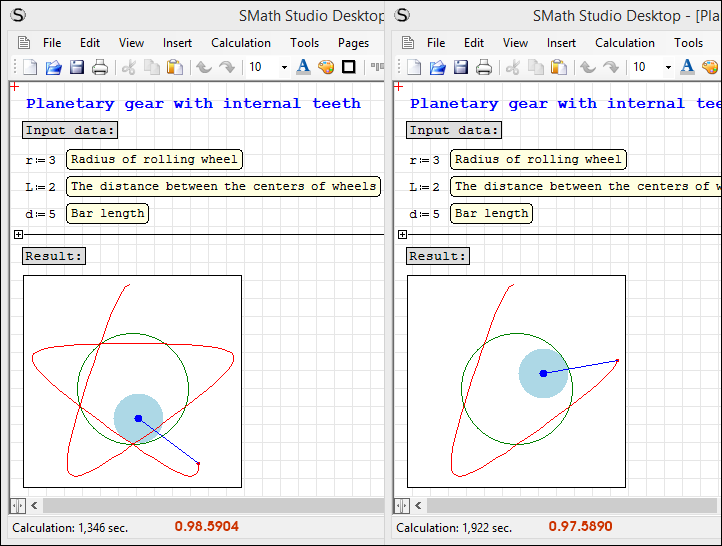The width and height of the screenshot is (722, 546).
Task: Click the 0.98.5904 version link
Action: point(206,527)
